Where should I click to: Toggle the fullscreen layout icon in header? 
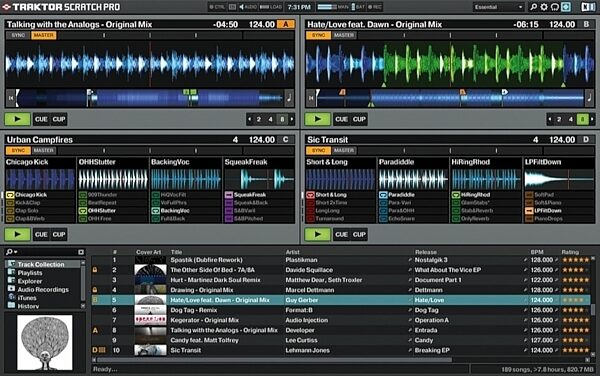566,7
